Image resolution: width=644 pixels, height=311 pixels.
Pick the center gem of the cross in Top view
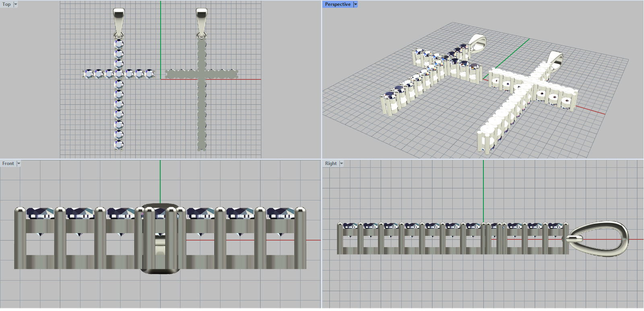(x=119, y=74)
